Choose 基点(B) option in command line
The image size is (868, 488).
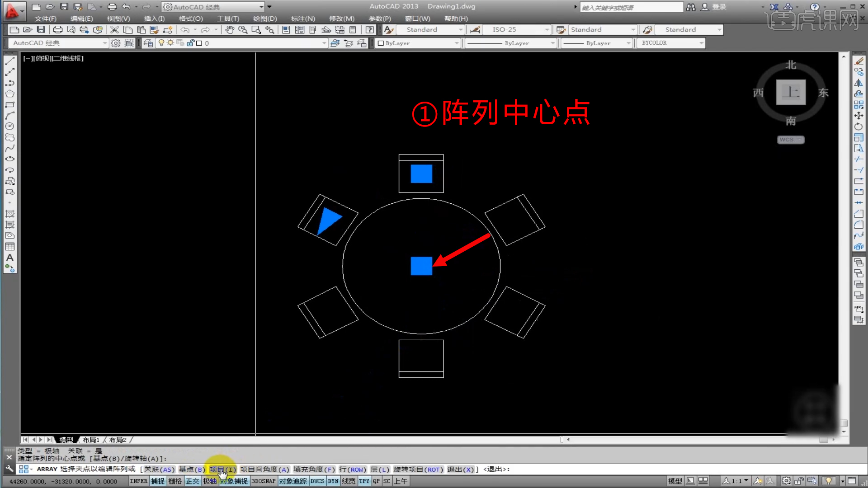click(x=192, y=469)
